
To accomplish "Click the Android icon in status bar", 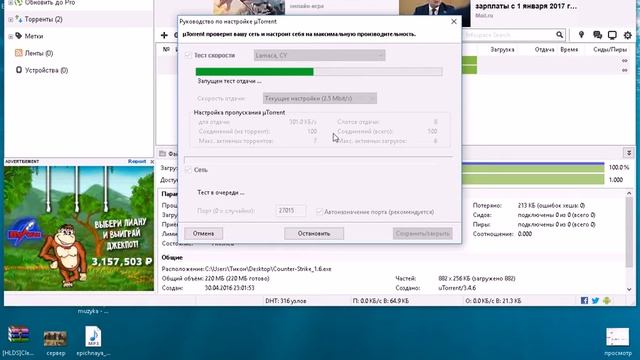I will pyautogui.click(x=607, y=301).
